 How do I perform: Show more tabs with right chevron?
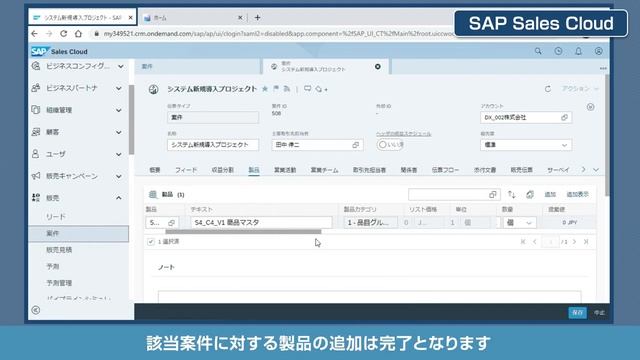(583, 169)
